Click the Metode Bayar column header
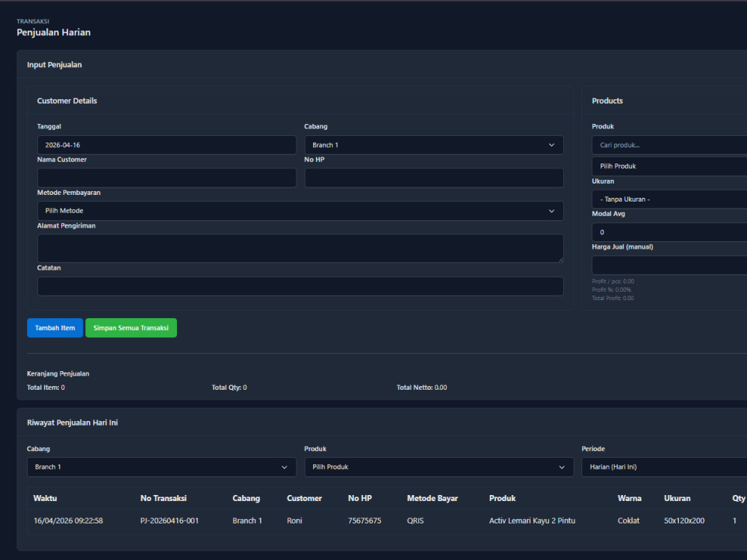This screenshot has width=747, height=560. pyautogui.click(x=432, y=498)
